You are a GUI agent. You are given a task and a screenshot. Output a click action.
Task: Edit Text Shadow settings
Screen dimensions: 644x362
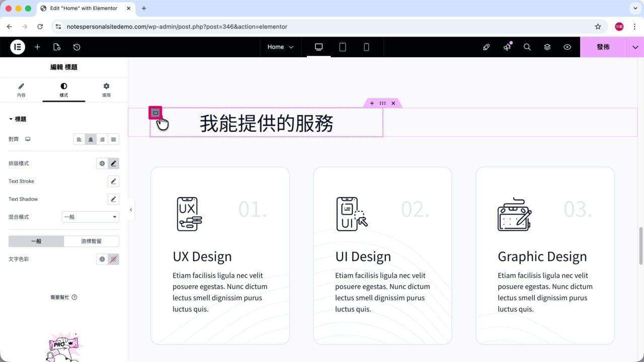pyautogui.click(x=114, y=199)
